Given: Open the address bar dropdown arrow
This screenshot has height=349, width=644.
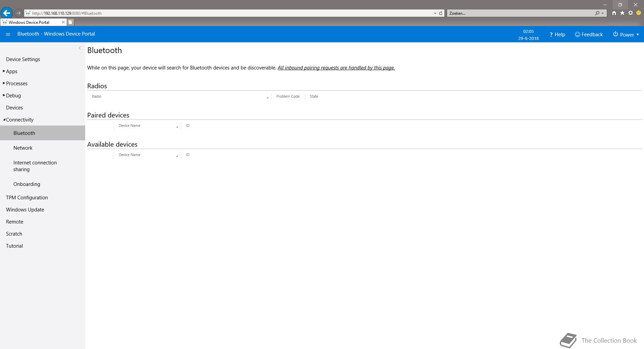Looking at the screenshot, I should click(x=435, y=13).
